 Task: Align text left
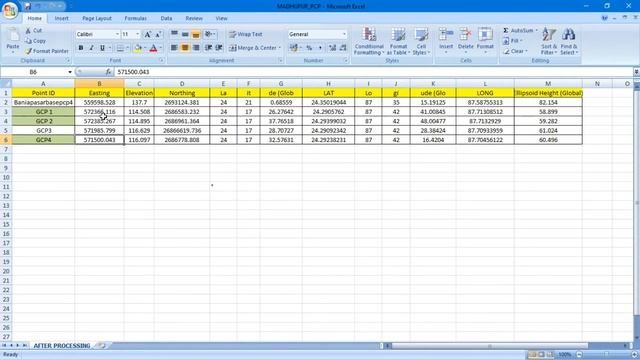[x=174, y=48]
